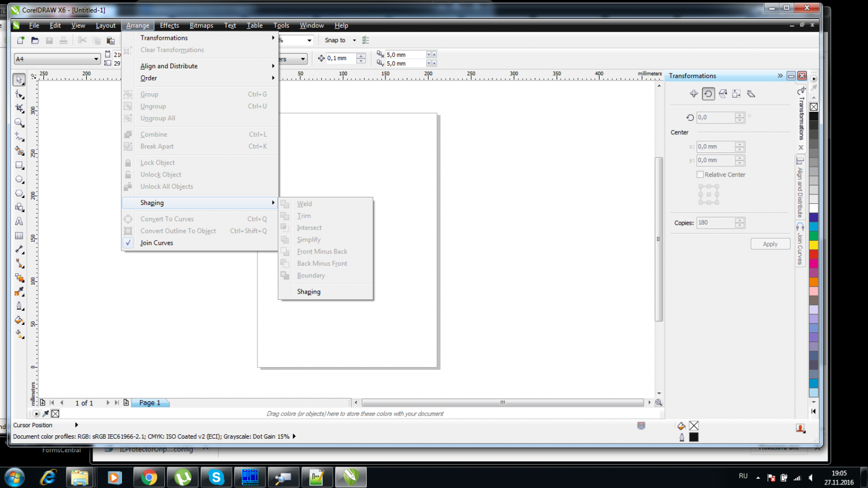Open Skype from the taskbar
Viewport: 868px width, 488px height.
(216, 478)
